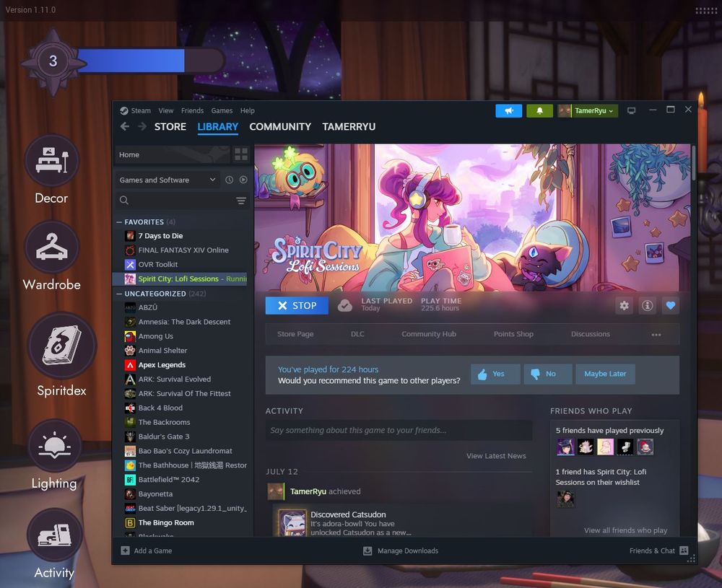722x588 pixels.
Task: Open the Lighting sun icon
Action: [54, 446]
